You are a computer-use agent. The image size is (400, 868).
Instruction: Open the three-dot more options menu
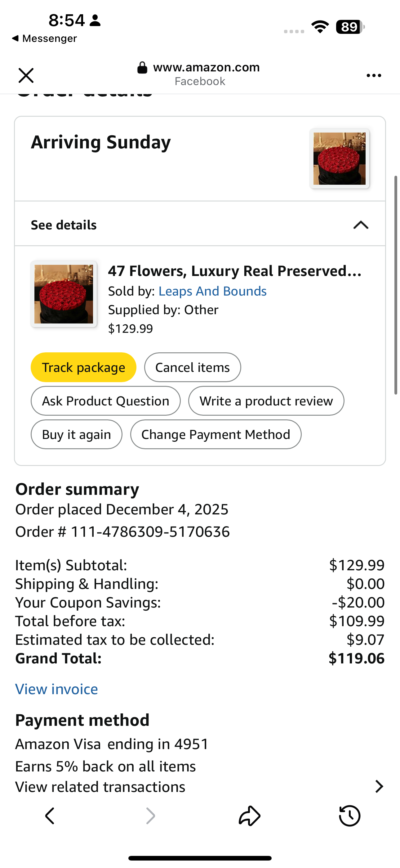(x=374, y=75)
